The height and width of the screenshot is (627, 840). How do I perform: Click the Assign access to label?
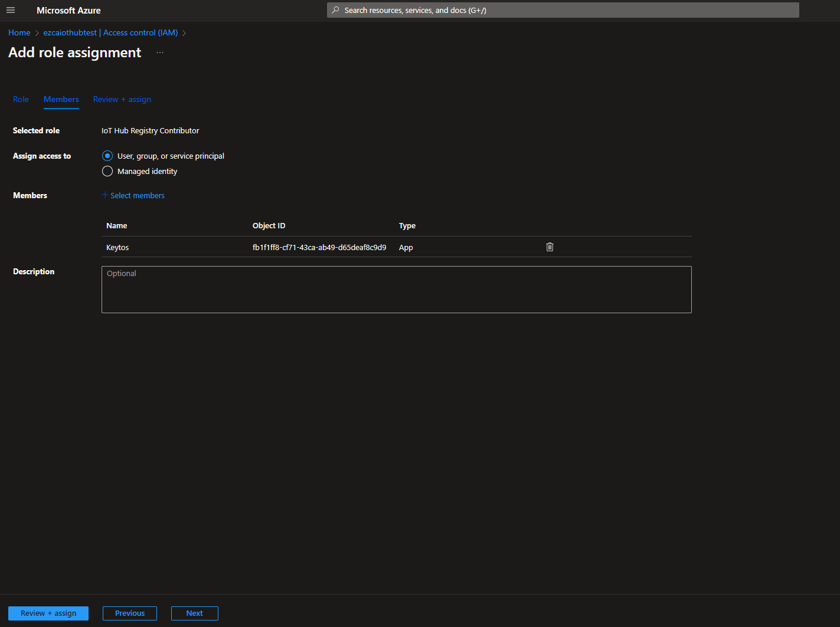pyautogui.click(x=42, y=156)
